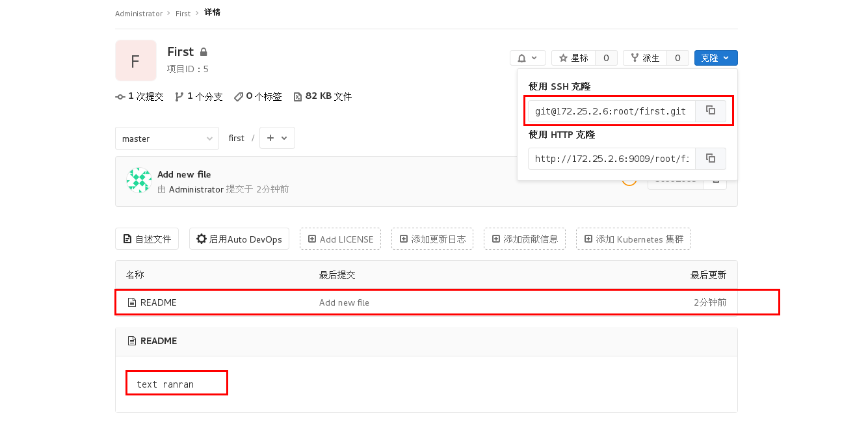Click the pipeline status circle icon
Screen dimensions: 868x439
(x=629, y=180)
